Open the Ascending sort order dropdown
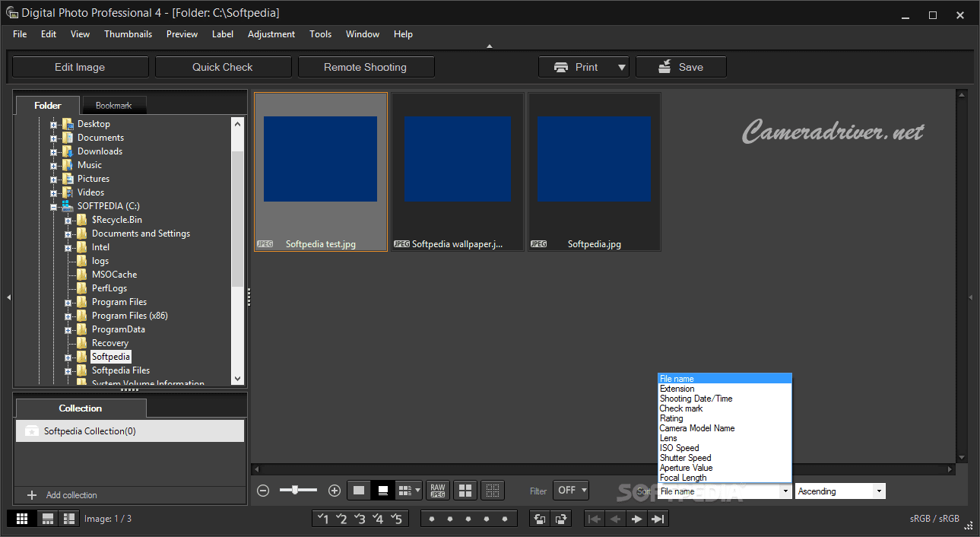The width and height of the screenshot is (980, 537). coord(840,491)
